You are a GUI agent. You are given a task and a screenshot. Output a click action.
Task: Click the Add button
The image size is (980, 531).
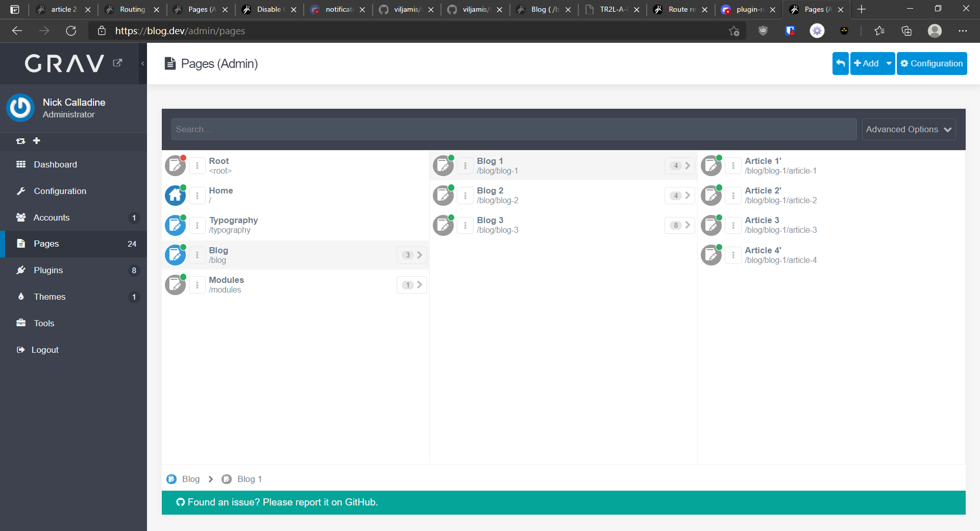pos(866,63)
